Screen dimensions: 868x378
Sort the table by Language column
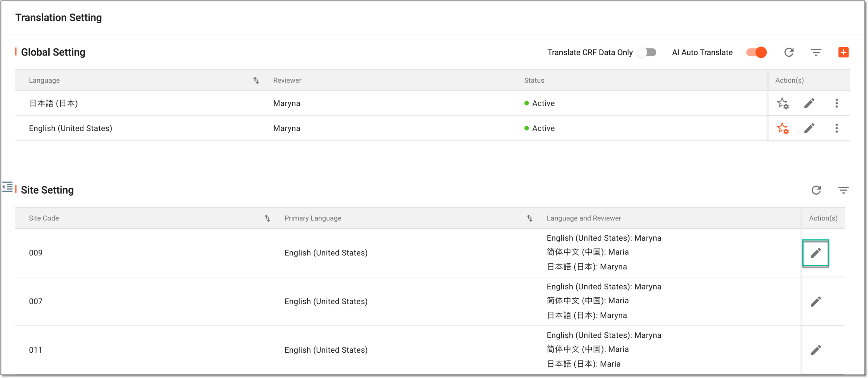point(256,81)
